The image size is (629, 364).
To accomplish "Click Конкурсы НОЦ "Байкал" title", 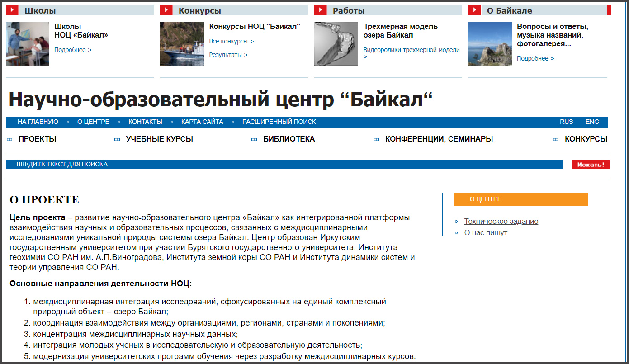I will point(255,26).
